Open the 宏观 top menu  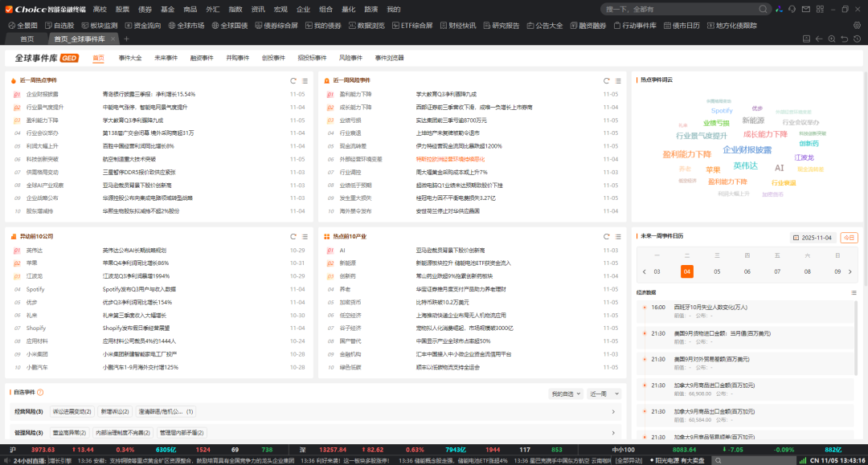pos(280,9)
